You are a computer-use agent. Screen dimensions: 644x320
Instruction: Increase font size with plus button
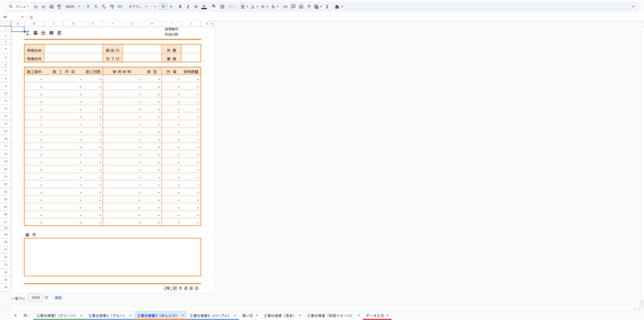click(171, 6)
